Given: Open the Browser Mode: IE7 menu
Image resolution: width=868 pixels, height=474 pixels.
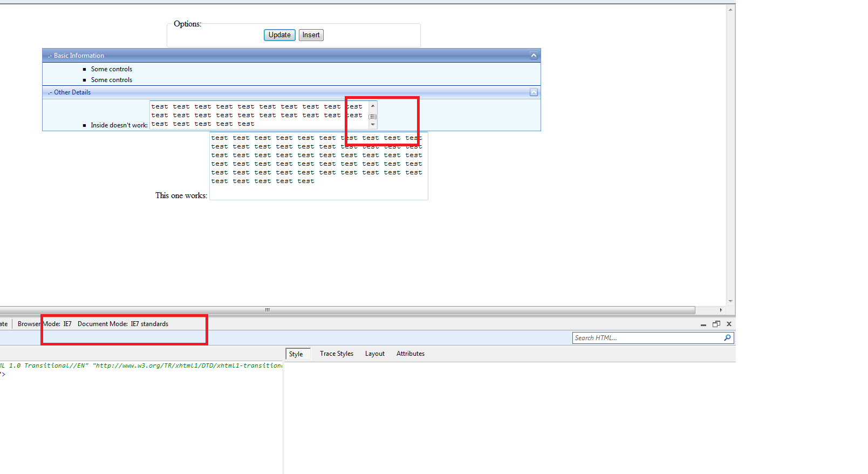Looking at the screenshot, I should 45,324.
